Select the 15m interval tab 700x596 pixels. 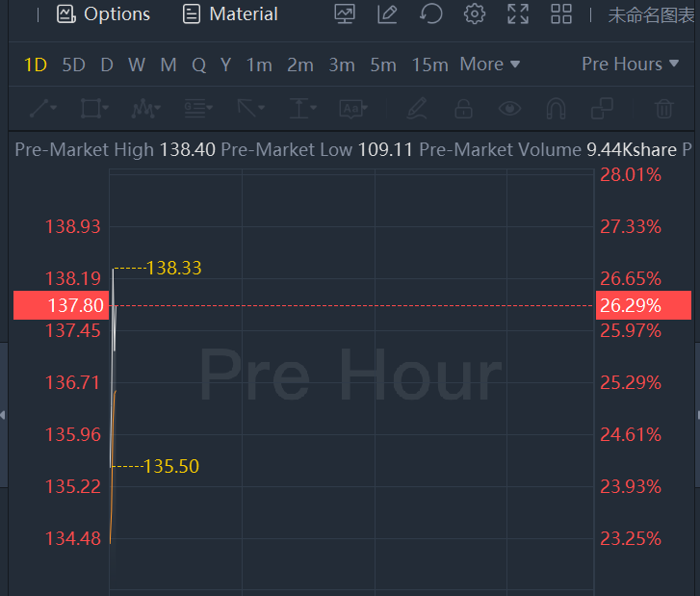coord(429,65)
